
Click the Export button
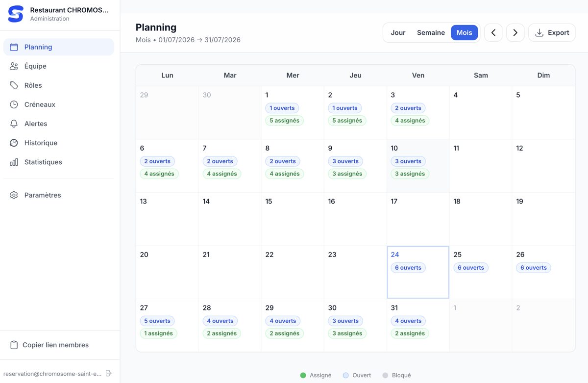point(552,33)
